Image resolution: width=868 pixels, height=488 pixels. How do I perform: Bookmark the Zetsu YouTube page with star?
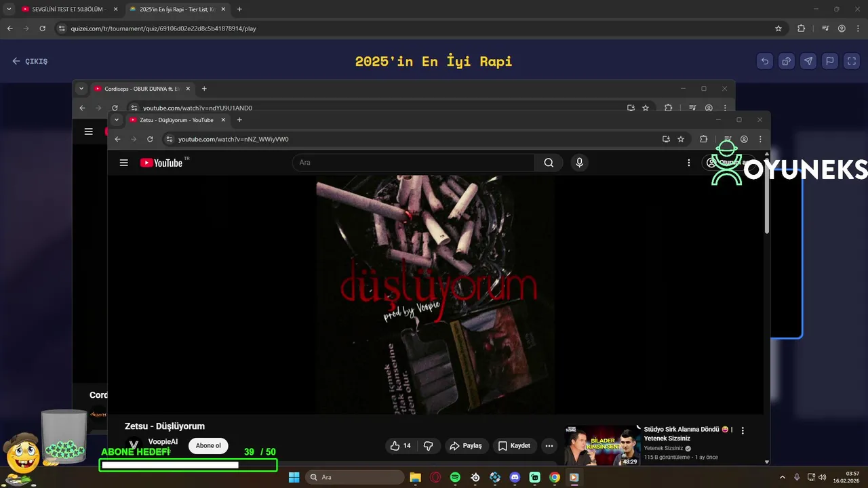click(681, 139)
